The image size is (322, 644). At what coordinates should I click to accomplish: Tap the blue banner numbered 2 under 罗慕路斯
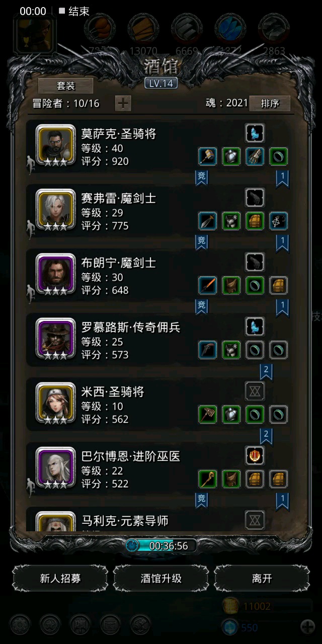click(266, 371)
